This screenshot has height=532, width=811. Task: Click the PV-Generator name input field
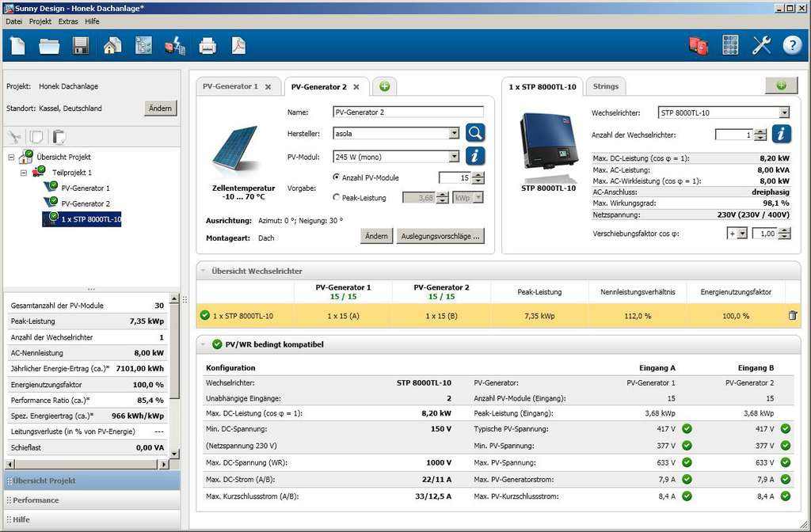tap(408, 112)
